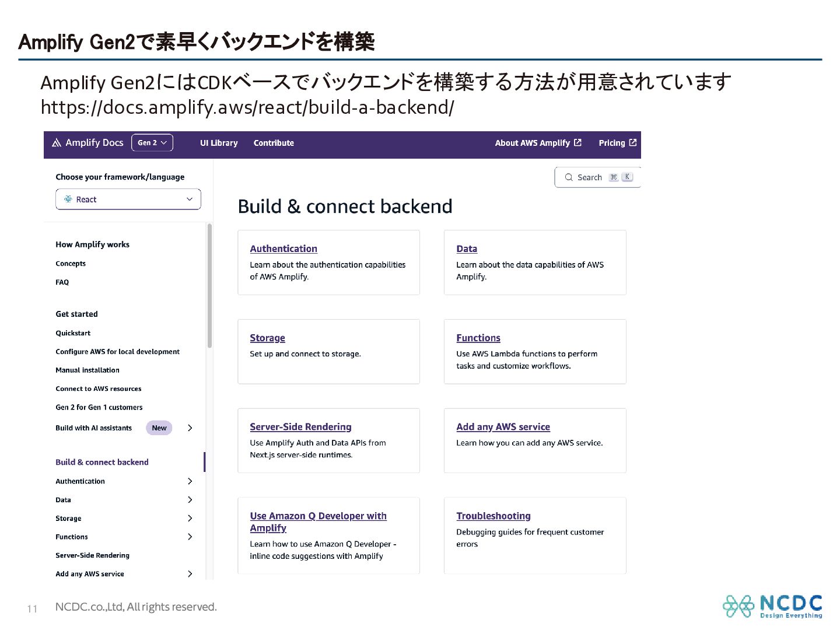Open Connect to AWS resources
Viewport: 840px width, 630px height.
[98, 388]
